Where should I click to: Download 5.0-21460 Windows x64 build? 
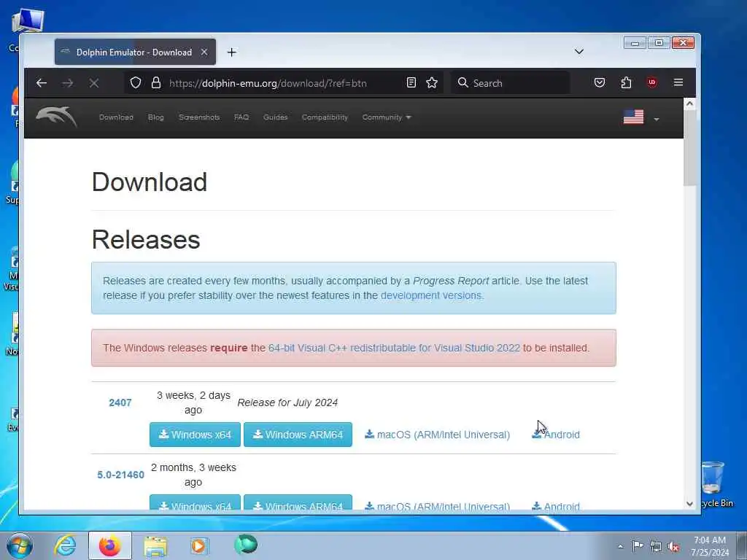point(195,503)
